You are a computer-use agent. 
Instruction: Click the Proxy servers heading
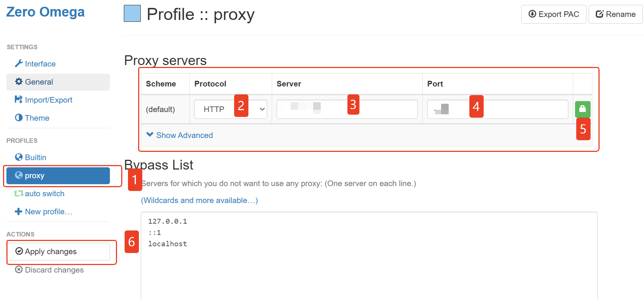(x=165, y=61)
